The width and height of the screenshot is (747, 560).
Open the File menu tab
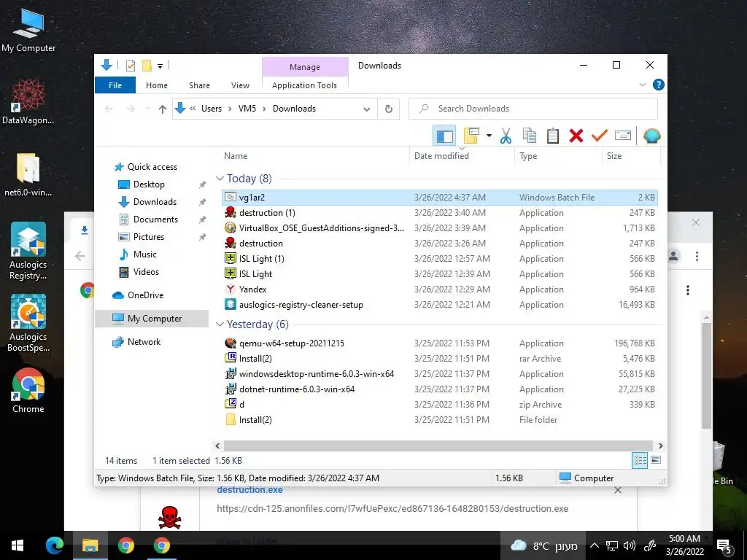(115, 85)
